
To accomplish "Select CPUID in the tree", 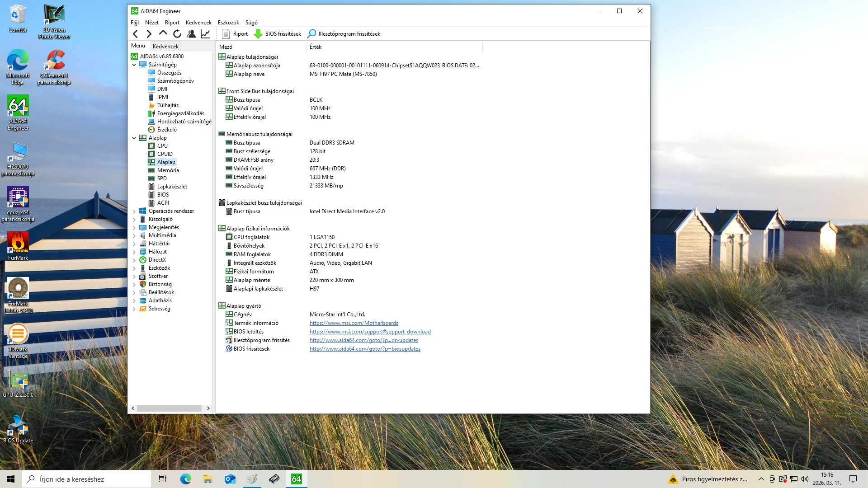I will pos(165,154).
